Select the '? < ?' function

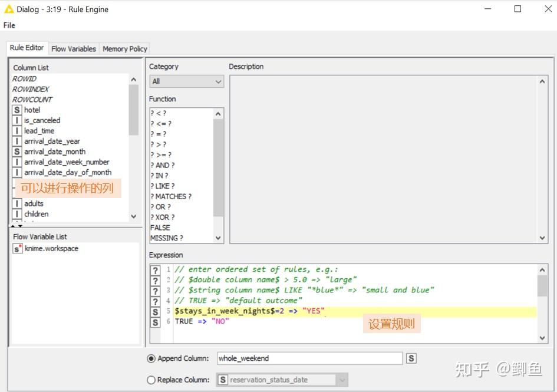coord(159,113)
